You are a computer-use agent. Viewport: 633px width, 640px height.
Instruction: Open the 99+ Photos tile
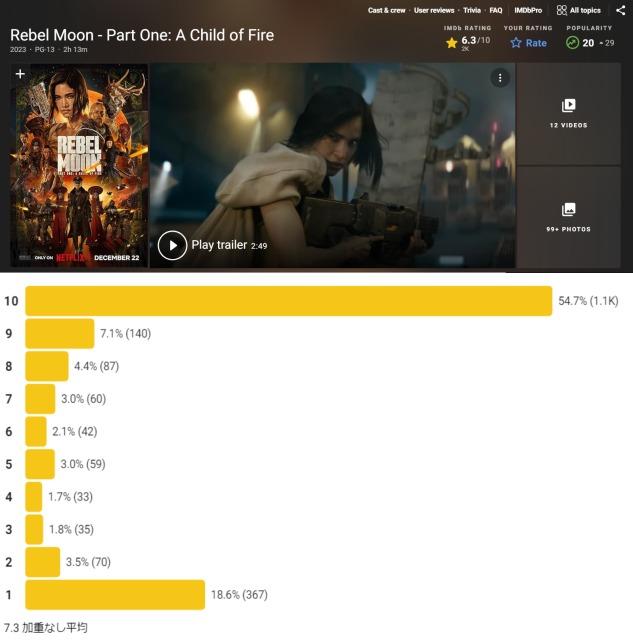[569, 217]
